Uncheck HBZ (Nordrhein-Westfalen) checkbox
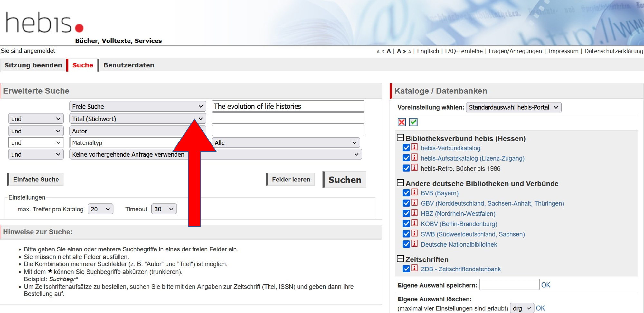Image resolution: width=644 pixels, height=313 pixels. [406, 213]
